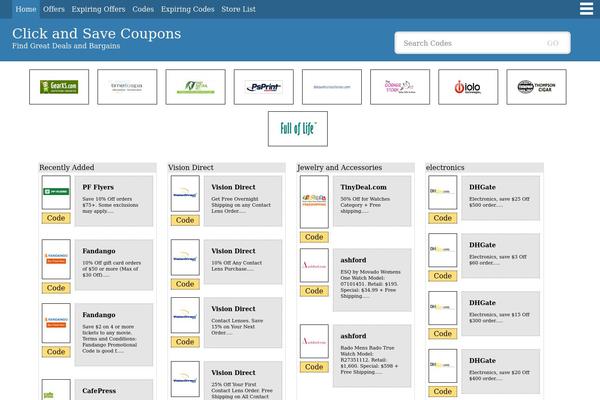Click the PF Flyers coupon logo

[x=56, y=192]
